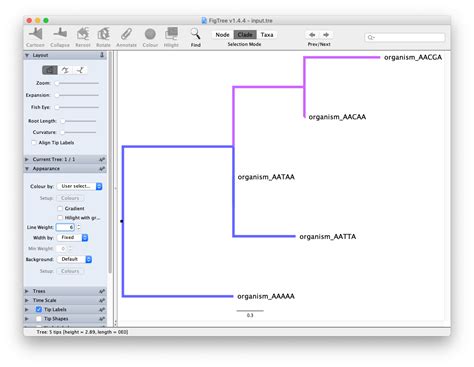Uncheck the Tip Labels checkbox
Screen dimensions: 474x367
point(39,310)
